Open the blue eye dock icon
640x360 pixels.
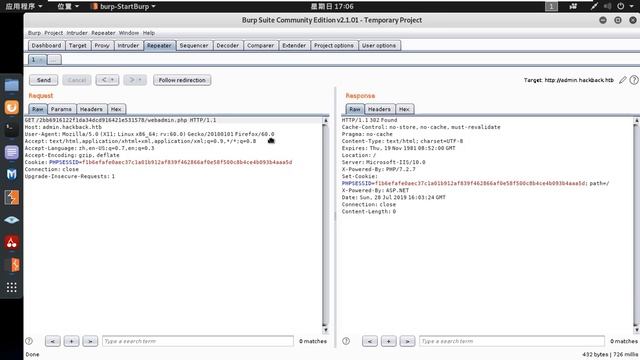click(11, 220)
